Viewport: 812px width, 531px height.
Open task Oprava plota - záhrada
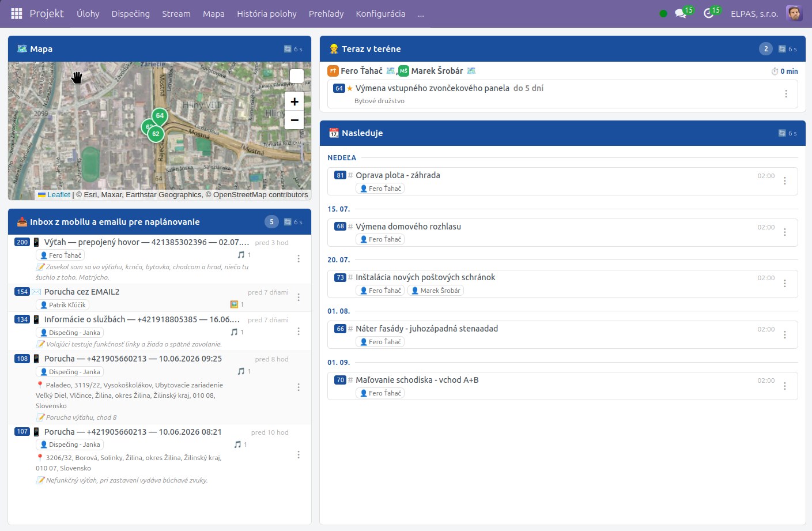[398, 175]
